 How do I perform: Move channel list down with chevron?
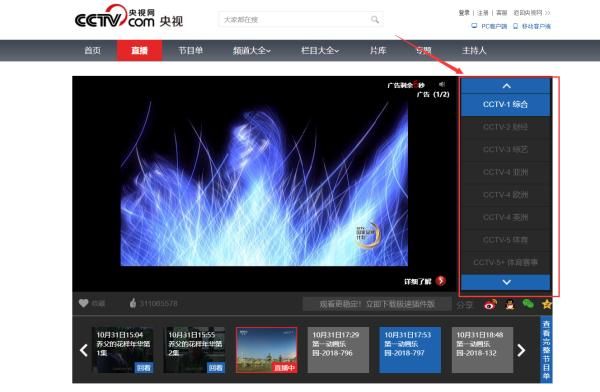[x=506, y=282]
